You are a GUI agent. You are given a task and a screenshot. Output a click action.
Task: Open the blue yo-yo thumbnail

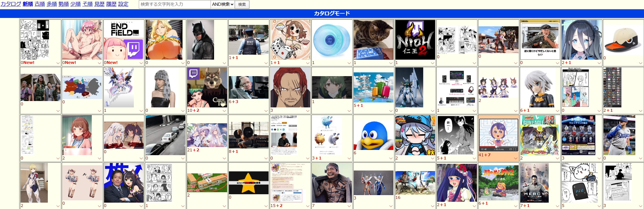pos(332,40)
